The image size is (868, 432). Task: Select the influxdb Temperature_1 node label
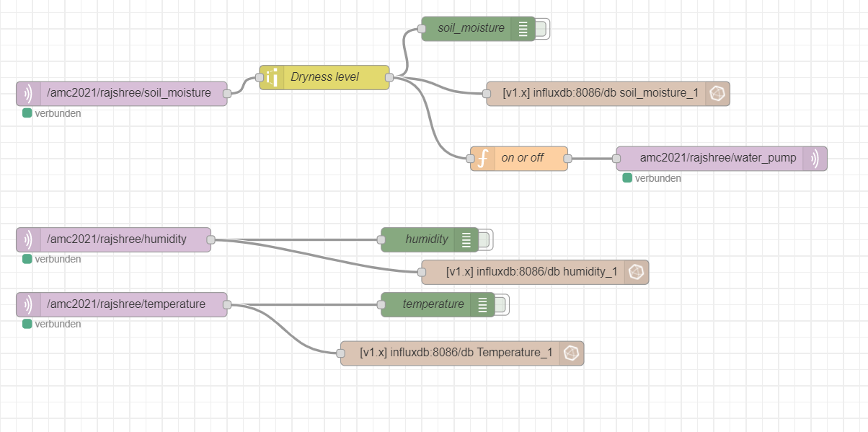(456, 353)
